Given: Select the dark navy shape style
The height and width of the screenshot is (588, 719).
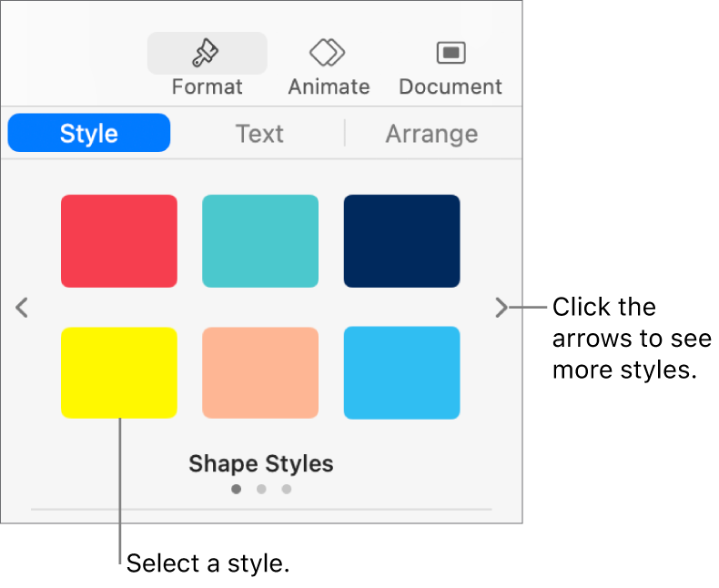Looking at the screenshot, I should point(401,241).
